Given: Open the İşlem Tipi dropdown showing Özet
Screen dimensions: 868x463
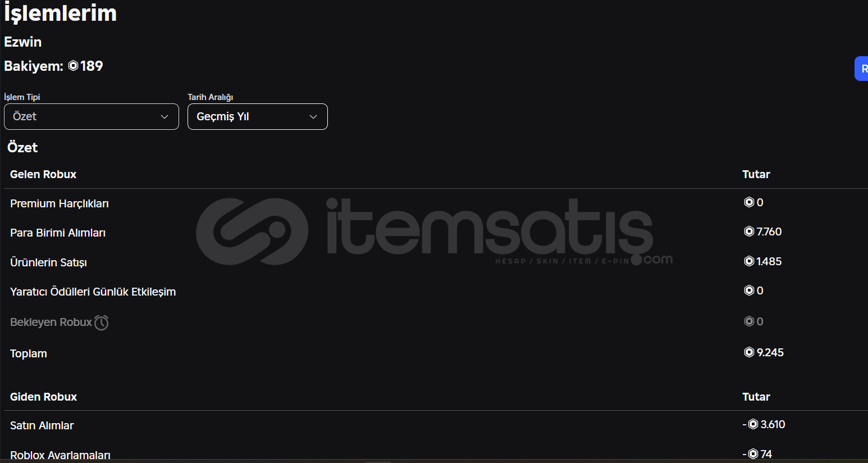Looking at the screenshot, I should [x=92, y=116].
